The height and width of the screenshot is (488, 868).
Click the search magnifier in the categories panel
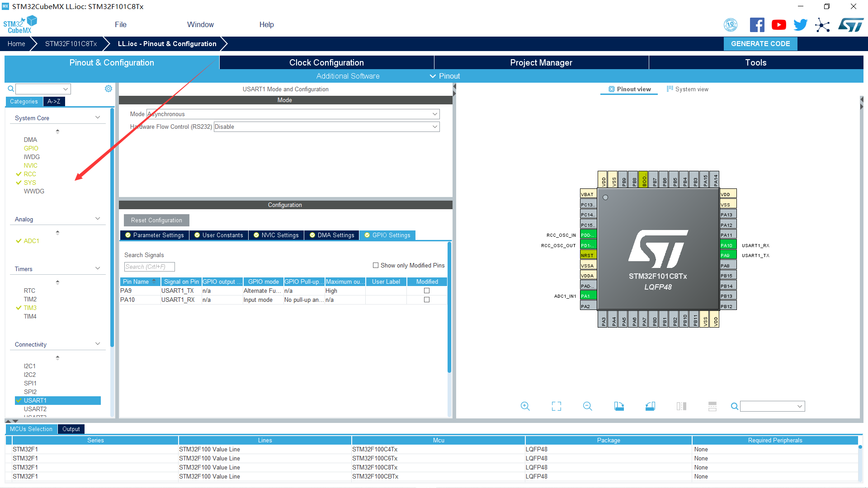point(11,89)
